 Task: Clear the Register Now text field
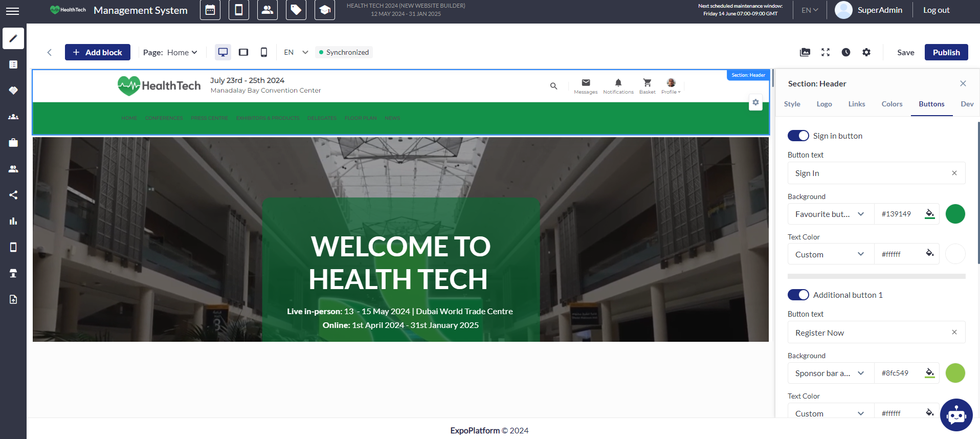click(954, 332)
